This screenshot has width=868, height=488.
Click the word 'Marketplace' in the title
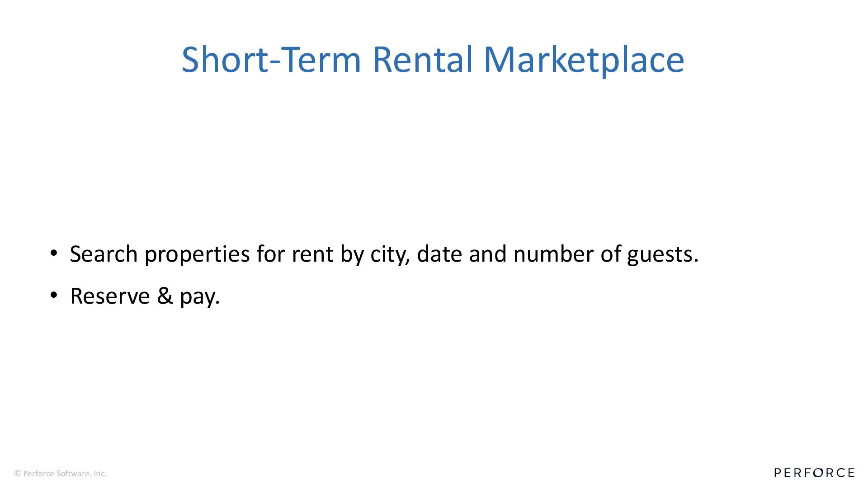[583, 59]
